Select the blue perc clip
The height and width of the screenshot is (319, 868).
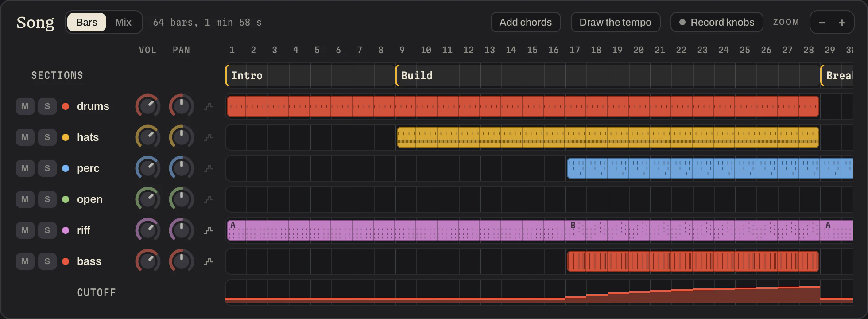pos(710,168)
